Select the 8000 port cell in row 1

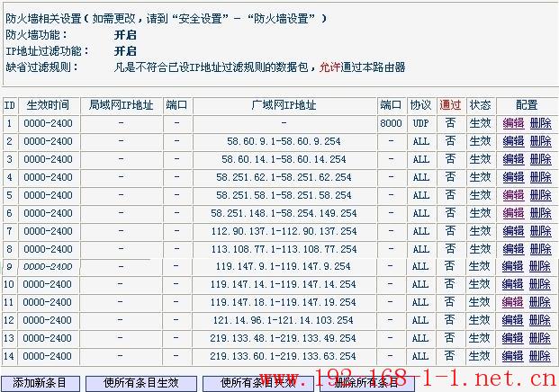click(391, 123)
